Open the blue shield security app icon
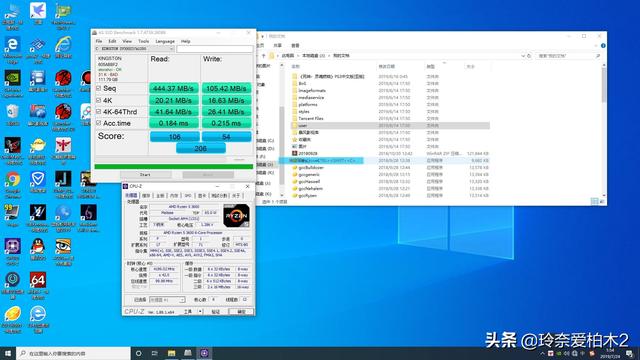Screen dimensions: 640x360 (38, 182)
